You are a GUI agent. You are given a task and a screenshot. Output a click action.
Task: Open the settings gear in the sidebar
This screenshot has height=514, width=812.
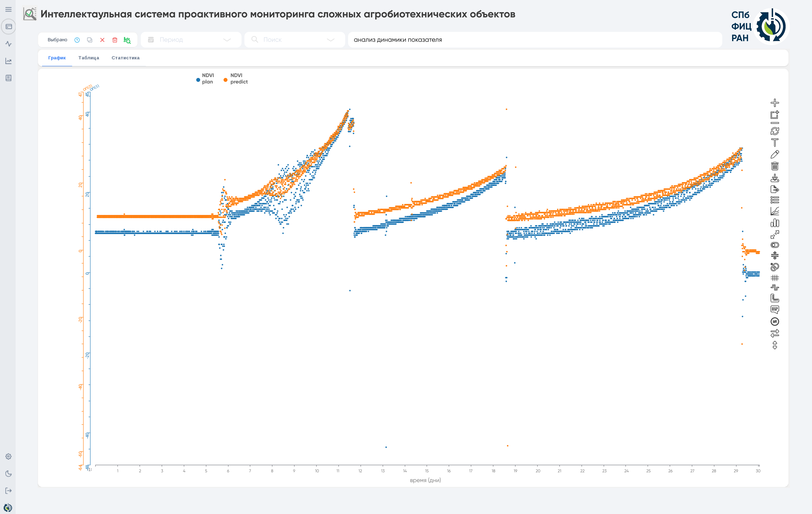pyautogui.click(x=8, y=457)
